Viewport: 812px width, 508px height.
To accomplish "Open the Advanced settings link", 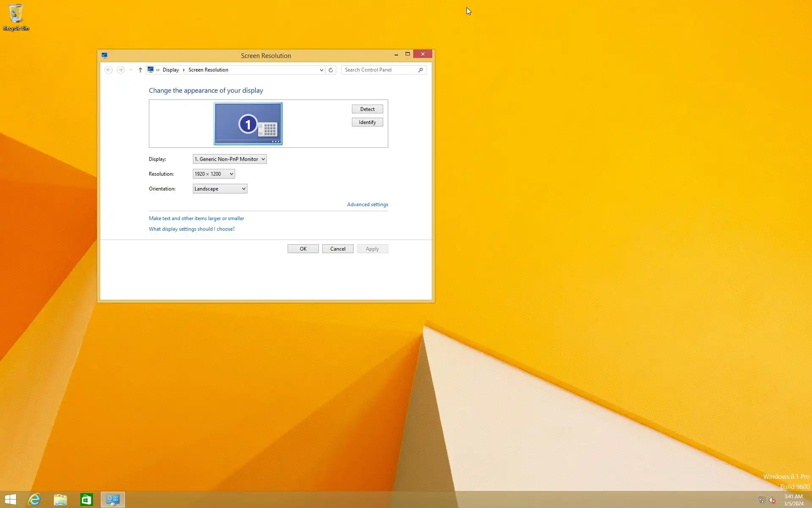I will tap(368, 204).
